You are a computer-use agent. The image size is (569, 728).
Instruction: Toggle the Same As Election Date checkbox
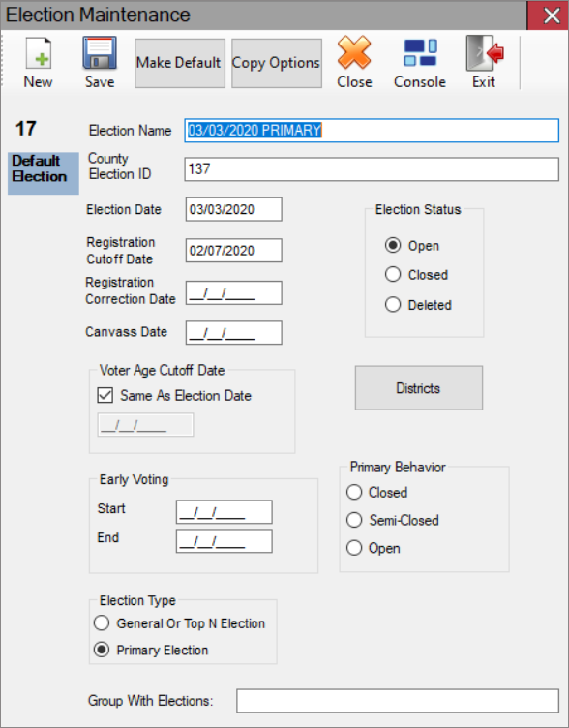click(x=105, y=396)
